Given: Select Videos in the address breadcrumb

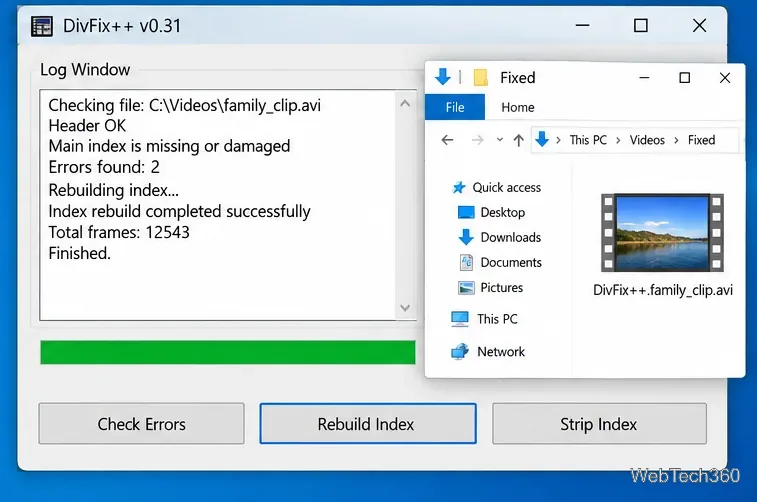Looking at the screenshot, I should pos(647,140).
